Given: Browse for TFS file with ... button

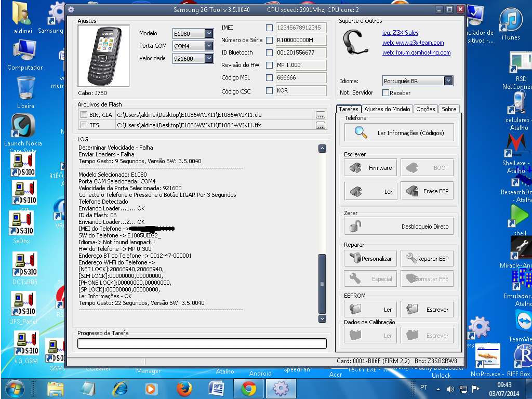Looking at the screenshot, I should tap(320, 126).
